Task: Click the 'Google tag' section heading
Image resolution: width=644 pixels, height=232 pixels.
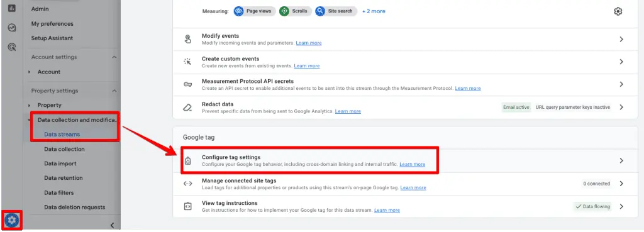Action: tap(199, 138)
